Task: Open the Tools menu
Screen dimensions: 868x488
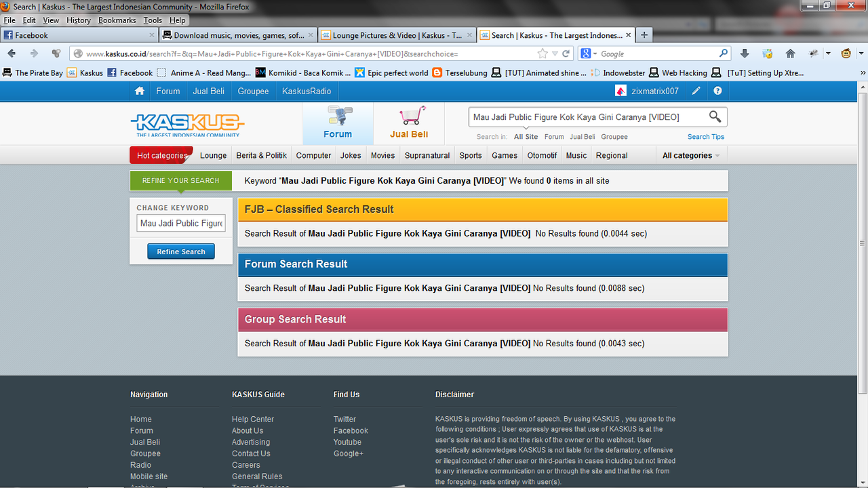Action: tap(153, 20)
